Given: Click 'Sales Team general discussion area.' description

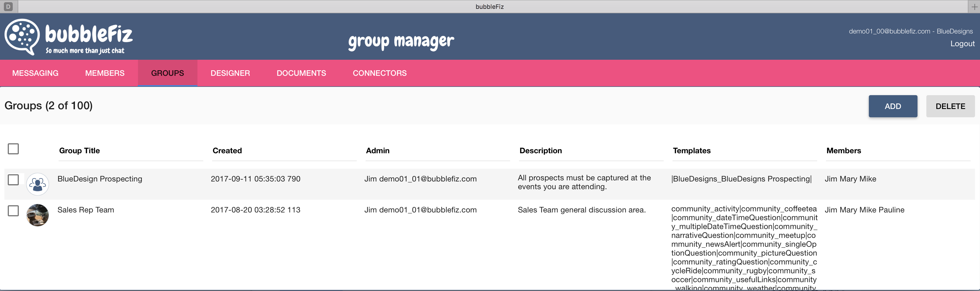Looking at the screenshot, I should 582,210.
